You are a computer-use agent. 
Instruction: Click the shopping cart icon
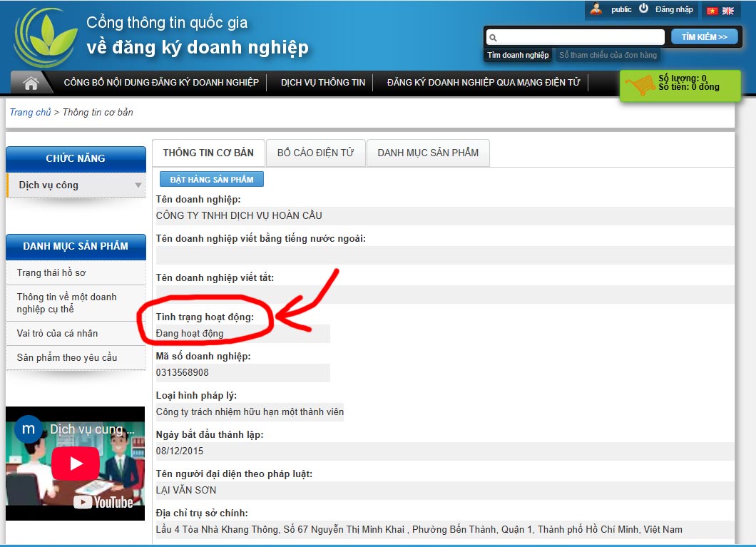pos(640,86)
